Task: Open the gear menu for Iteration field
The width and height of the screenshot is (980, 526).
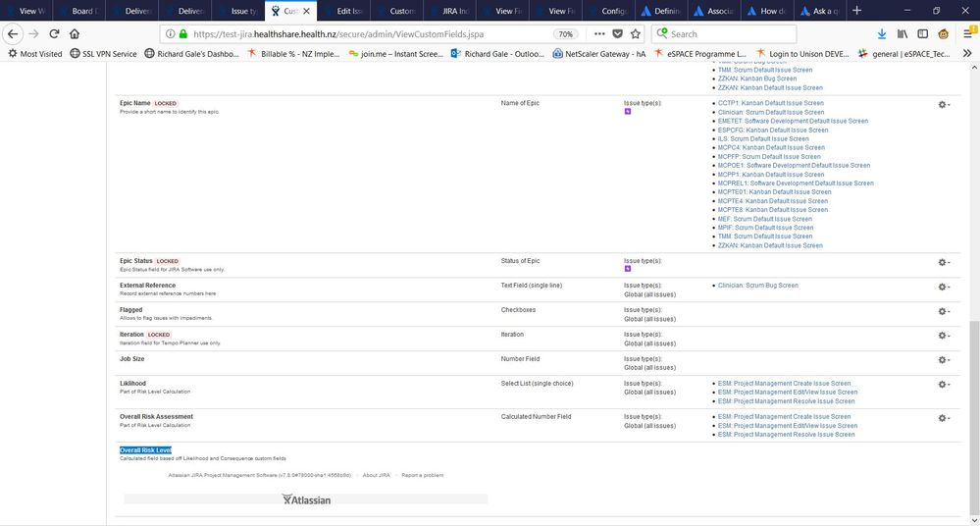Action: coord(944,336)
